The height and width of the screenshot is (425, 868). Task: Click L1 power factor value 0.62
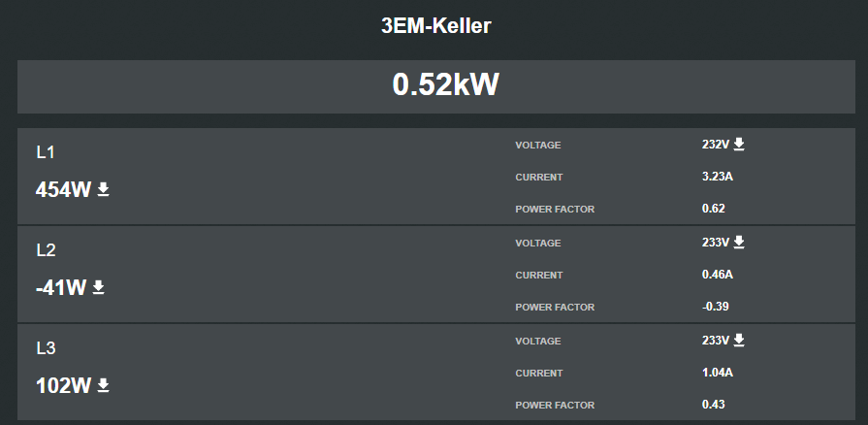click(x=714, y=209)
